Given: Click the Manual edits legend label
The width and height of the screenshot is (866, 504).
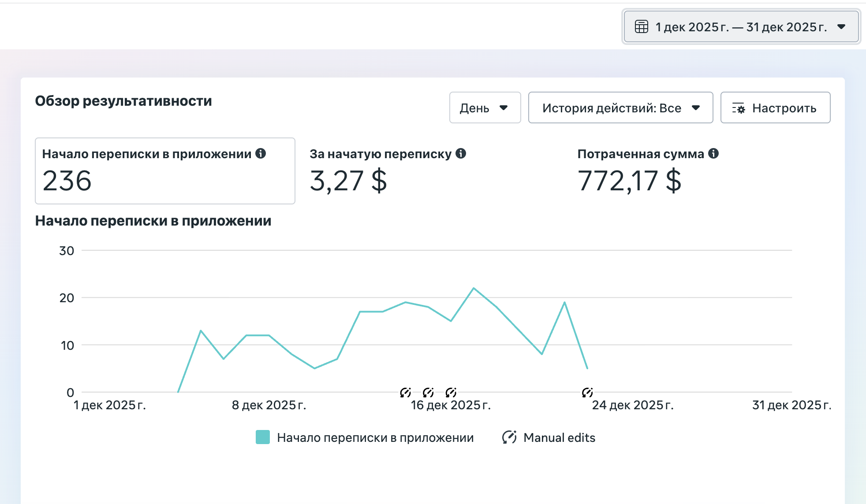Looking at the screenshot, I should coord(559,437).
